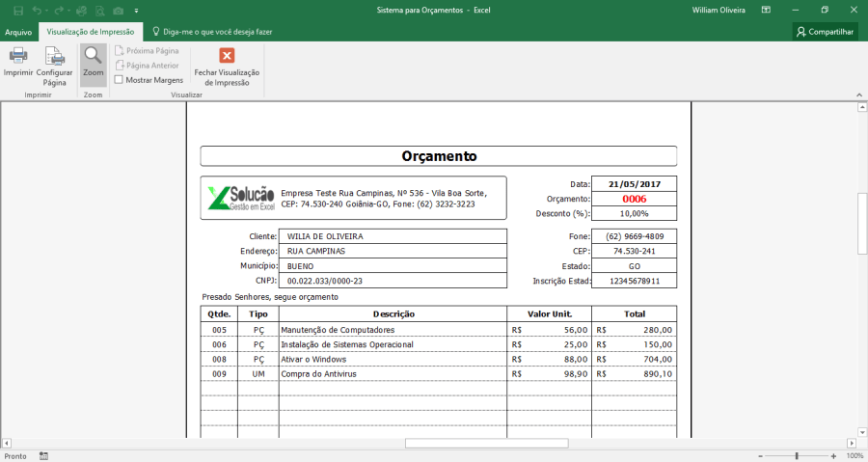The image size is (868, 462).
Task: Open Configurar Página settings
Action: pyautogui.click(x=54, y=67)
